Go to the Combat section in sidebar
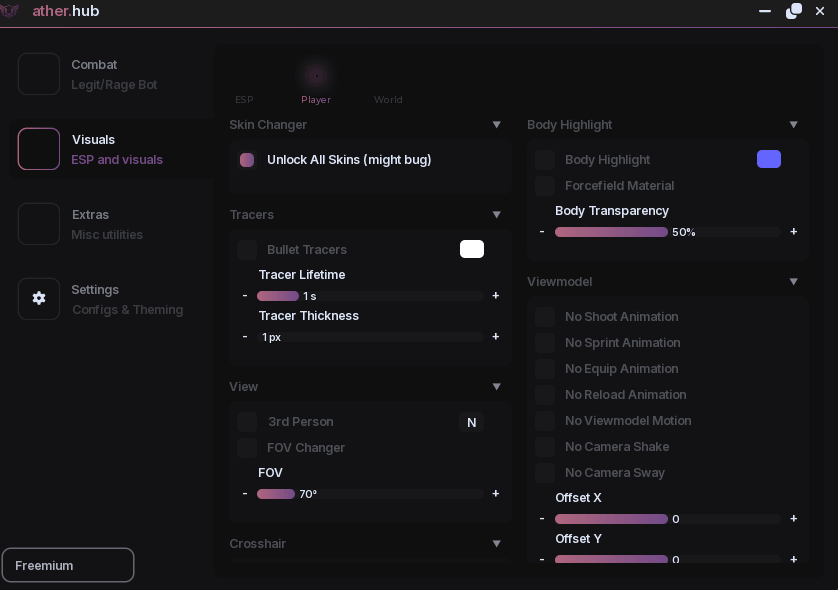 (x=111, y=74)
